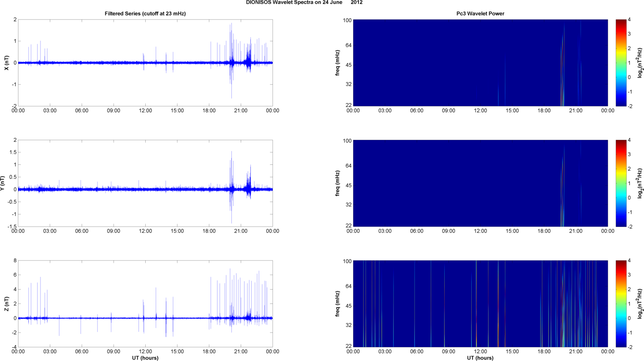Click the 'freq (mHz)' label of the X spectrogram
Image resolution: width=644 pixels, height=361 pixels.
coord(338,63)
